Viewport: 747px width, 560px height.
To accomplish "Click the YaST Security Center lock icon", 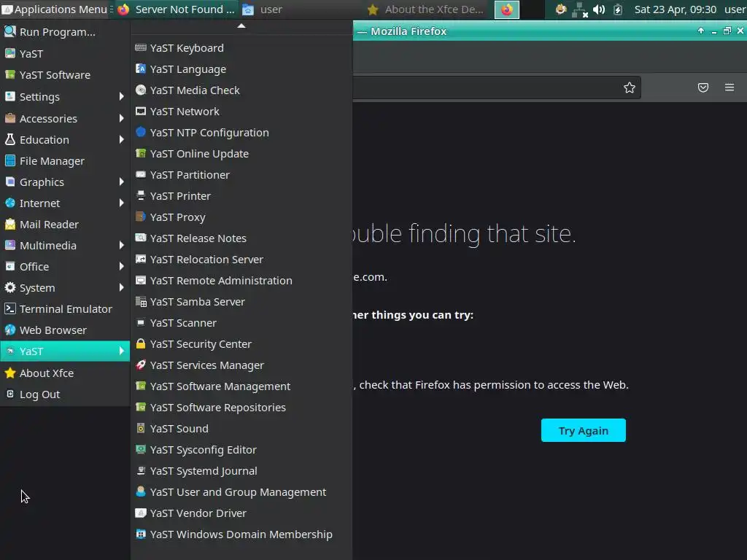I will coord(141,344).
